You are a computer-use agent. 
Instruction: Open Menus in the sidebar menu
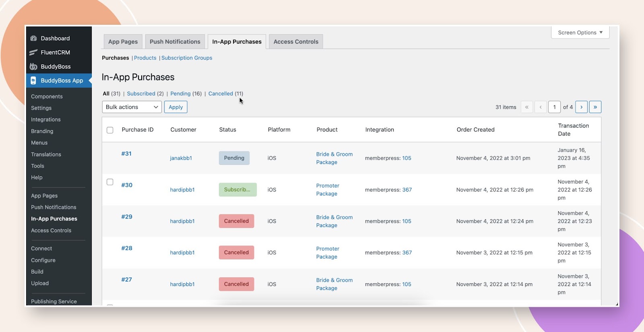coord(39,143)
